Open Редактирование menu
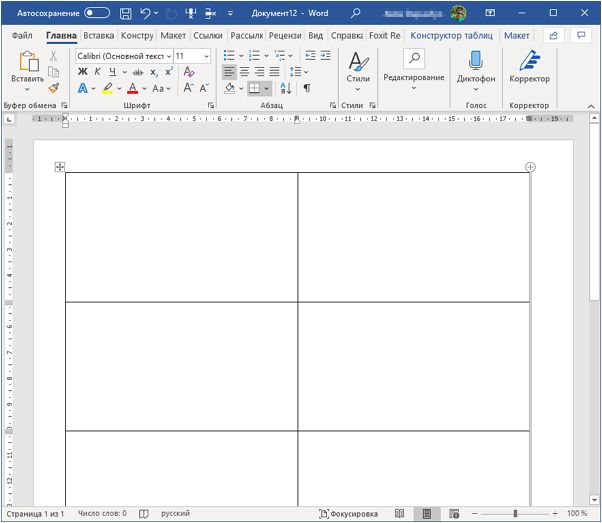 (x=414, y=71)
